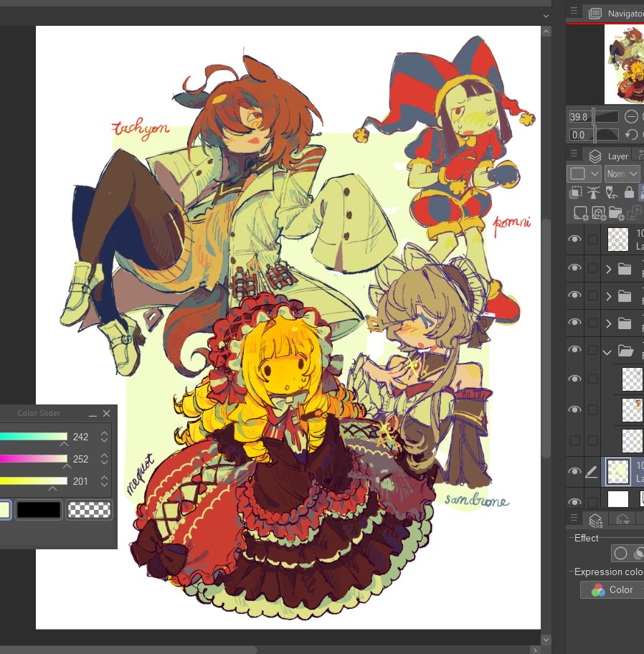
Task: Select the black sub color swatch
Action: (39, 510)
